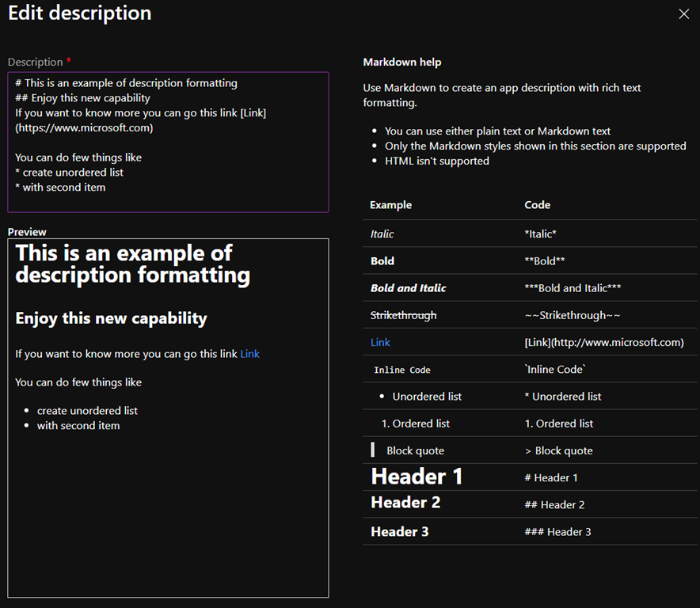This screenshot has width=700, height=608.
Task: Click the Markdown help heading
Action: point(402,62)
